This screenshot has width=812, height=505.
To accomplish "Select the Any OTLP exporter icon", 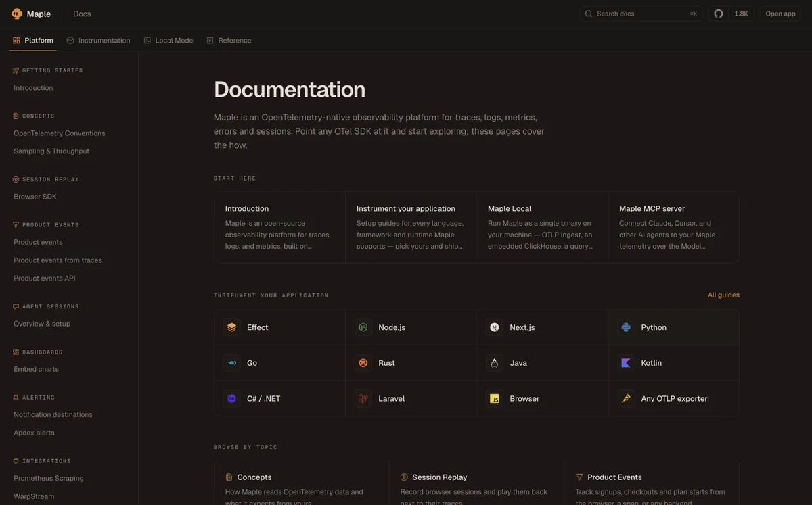I will 626,399.
